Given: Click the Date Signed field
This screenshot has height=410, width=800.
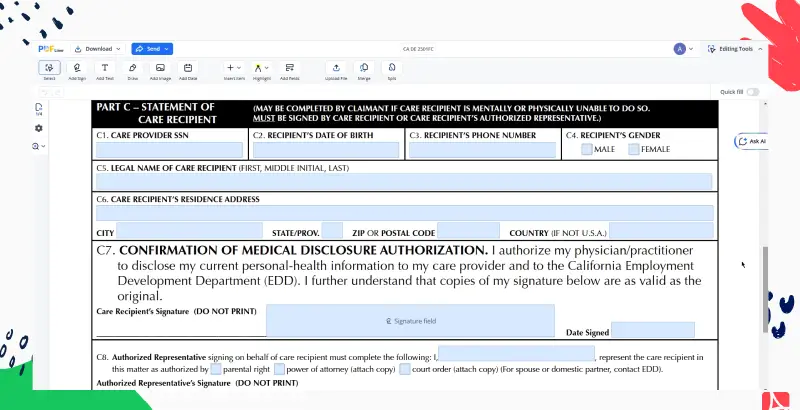Looking at the screenshot, I should pos(653,329).
